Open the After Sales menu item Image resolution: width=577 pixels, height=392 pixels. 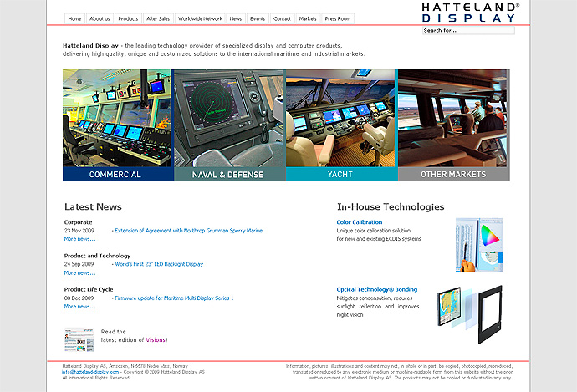pyautogui.click(x=157, y=18)
